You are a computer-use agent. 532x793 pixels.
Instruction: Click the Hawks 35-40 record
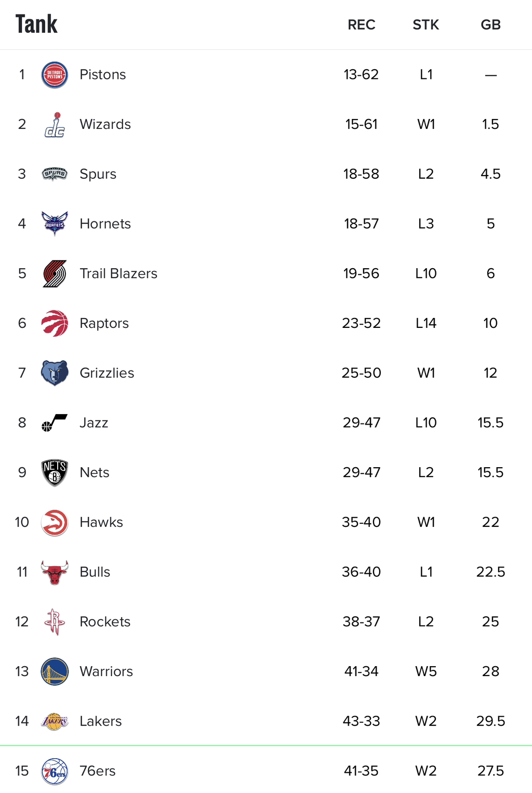pyautogui.click(x=361, y=522)
